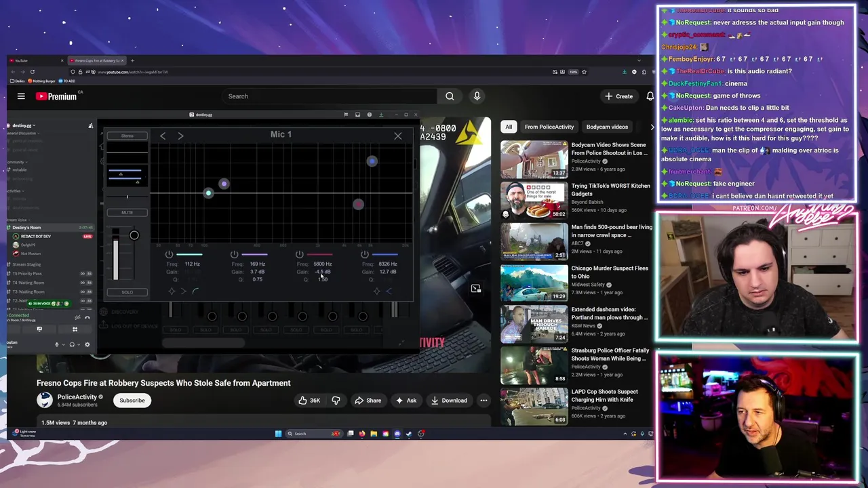Click the Ask button
Image resolution: width=868 pixels, height=488 pixels.
[406, 401]
